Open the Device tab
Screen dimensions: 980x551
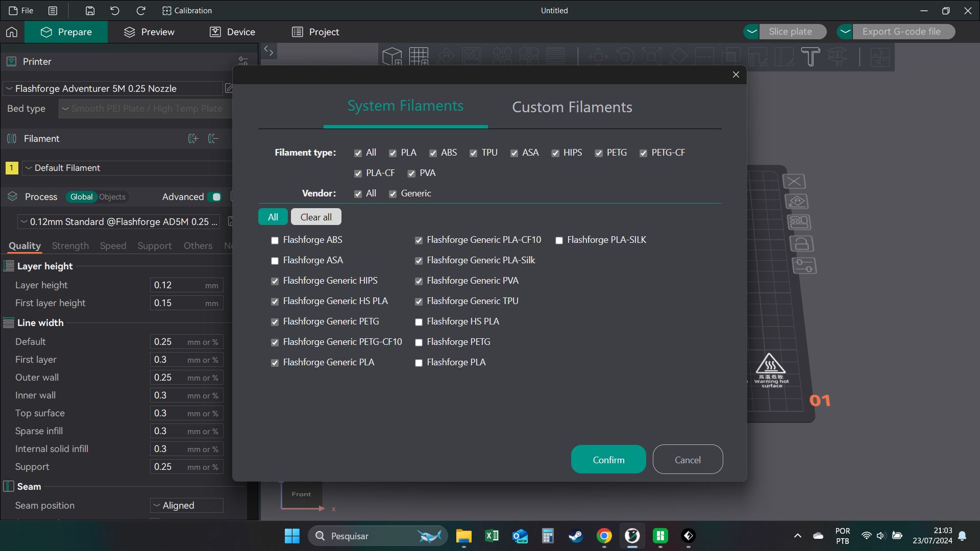(232, 32)
